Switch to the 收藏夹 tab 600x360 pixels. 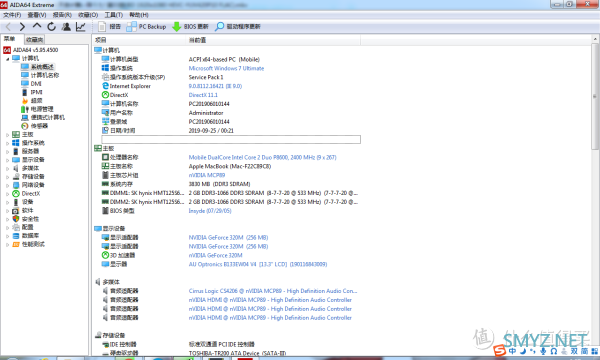[34, 39]
